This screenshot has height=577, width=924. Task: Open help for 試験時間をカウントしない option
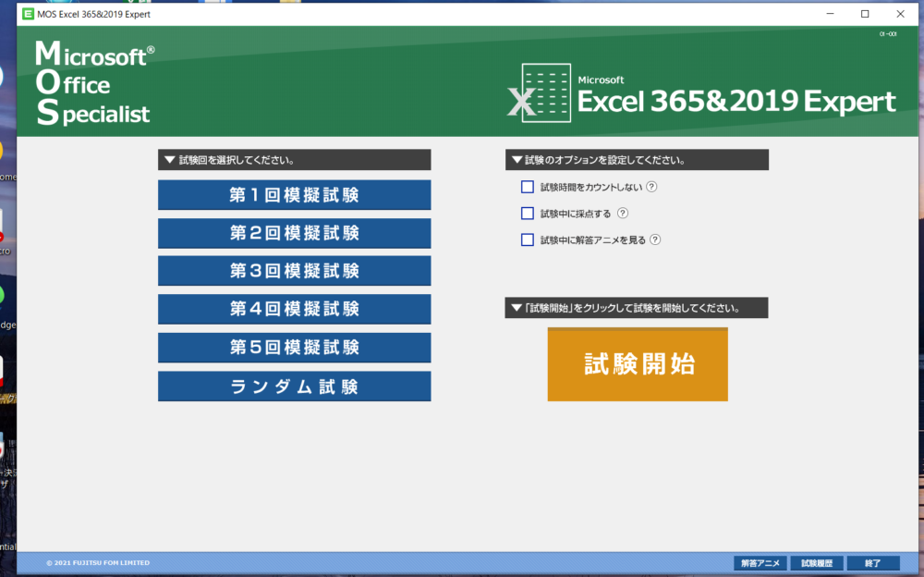pyautogui.click(x=650, y=187)
